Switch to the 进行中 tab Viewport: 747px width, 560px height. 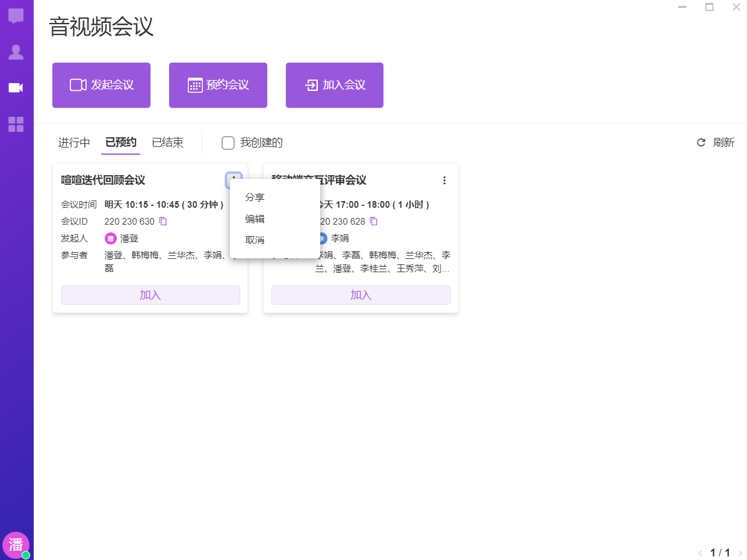(x=74, y=143)
